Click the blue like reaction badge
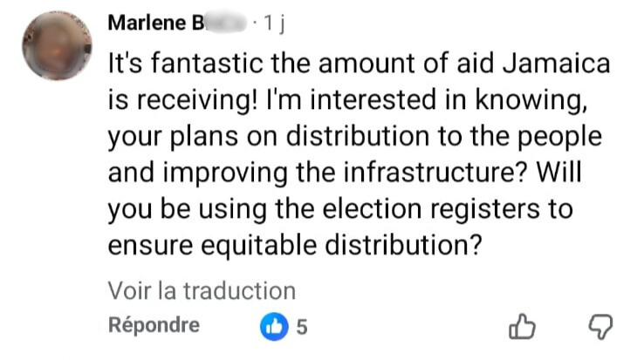This screenshot has width=644, height=360. [x=274, y=327]
